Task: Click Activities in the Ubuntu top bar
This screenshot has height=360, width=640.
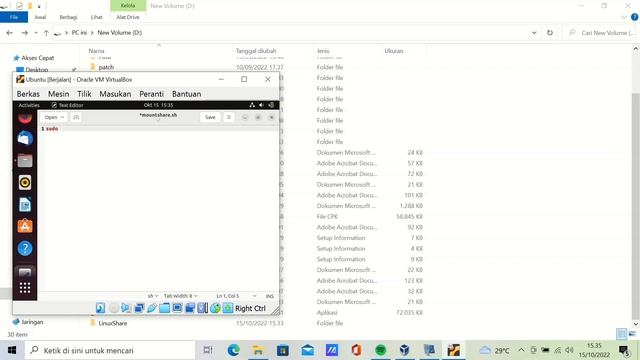Action: [29, 105]
